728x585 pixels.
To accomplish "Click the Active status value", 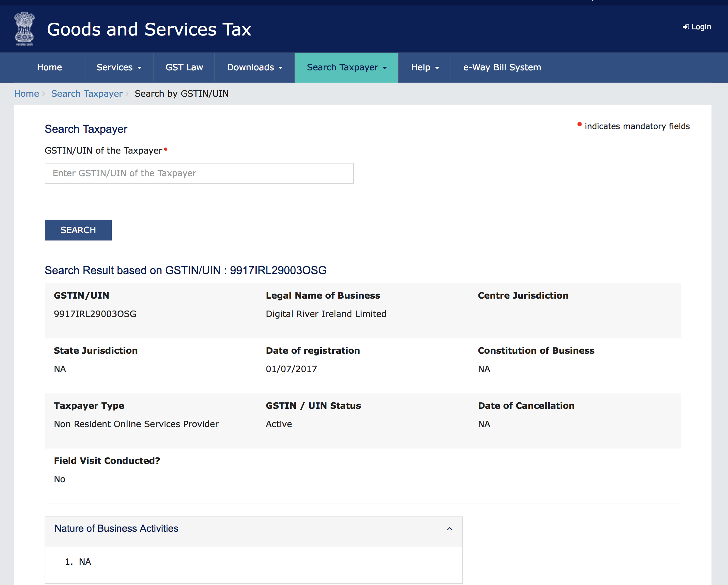I will (279, 424).
